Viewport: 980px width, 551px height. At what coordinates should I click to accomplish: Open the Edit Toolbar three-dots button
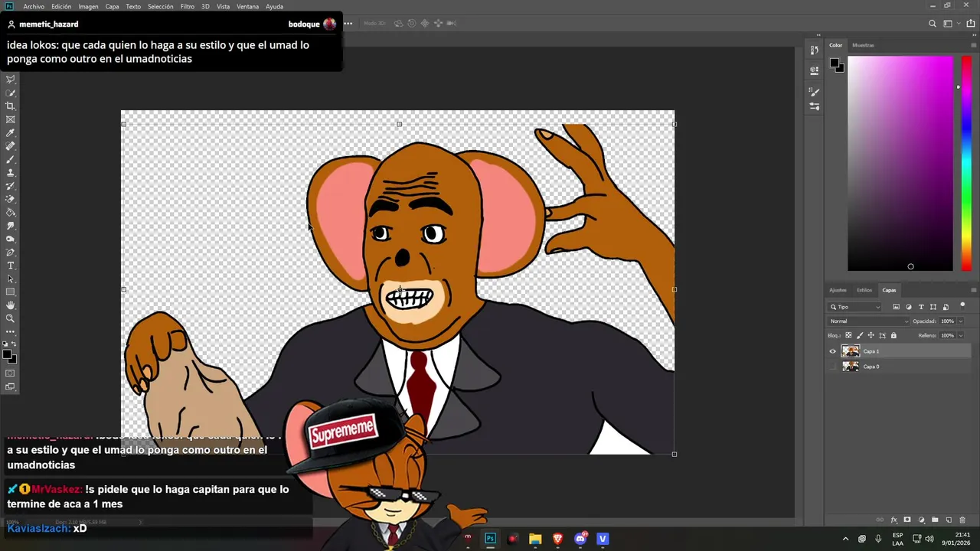click(11, 331)
